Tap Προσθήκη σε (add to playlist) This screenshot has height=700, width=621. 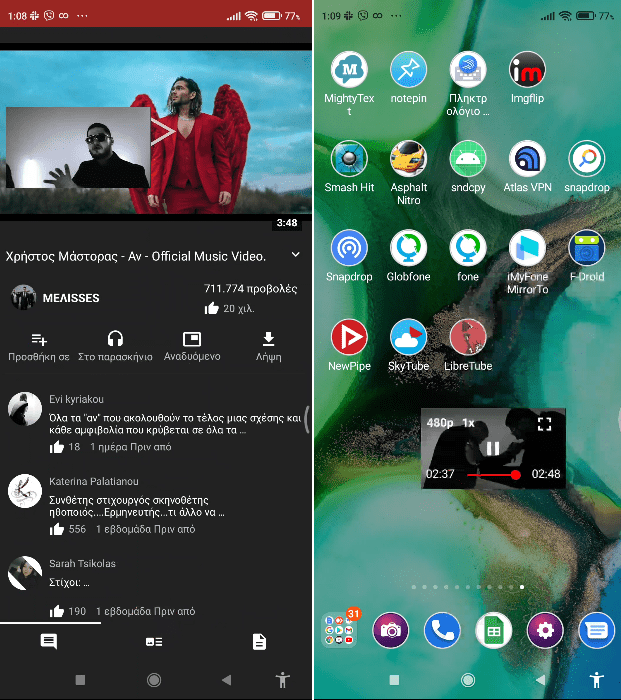39,346
